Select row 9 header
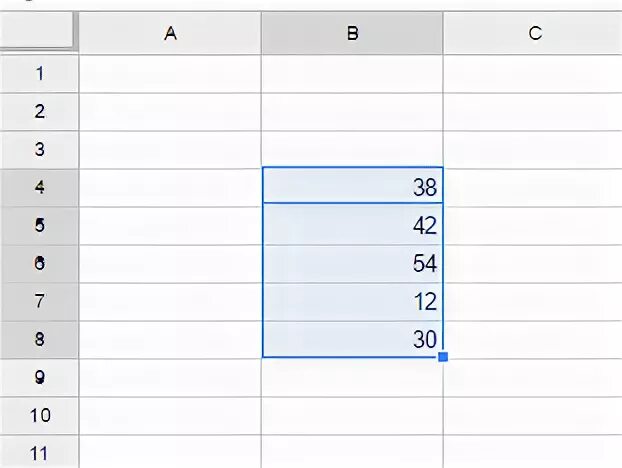 (x=39, y=378)
